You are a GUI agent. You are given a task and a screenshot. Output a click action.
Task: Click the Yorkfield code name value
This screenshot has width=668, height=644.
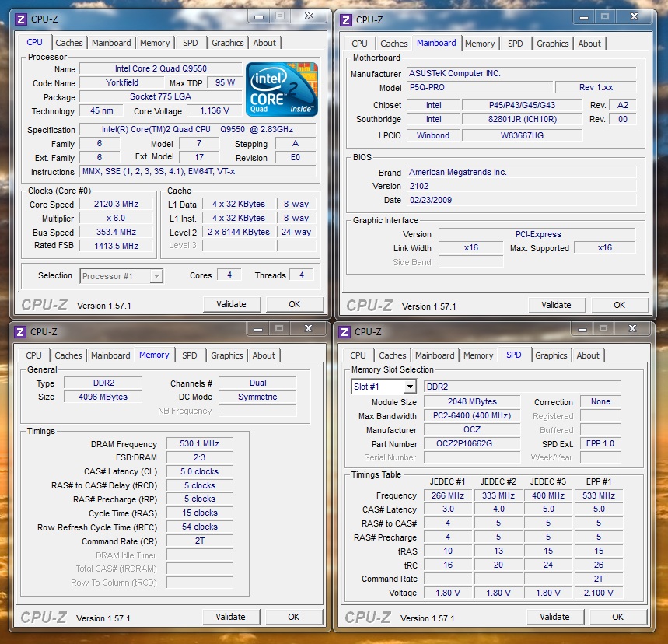click(x=122, y=82)
